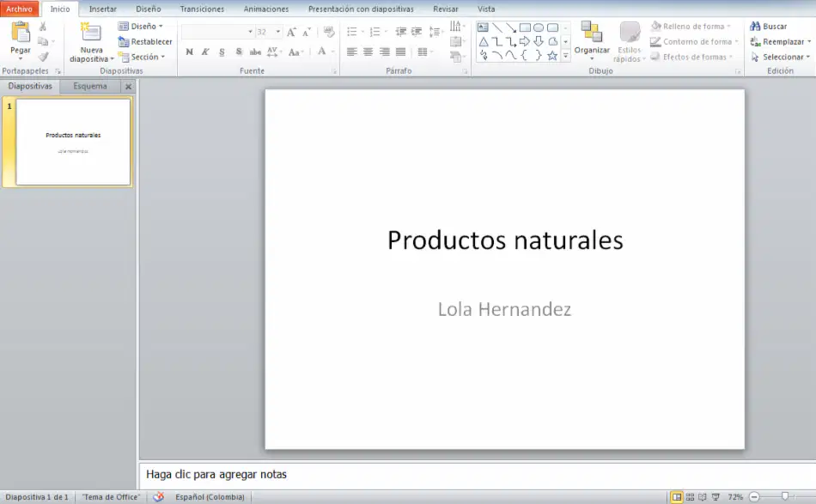
Task: Open the font size dropdown
Action: [278, 33]
